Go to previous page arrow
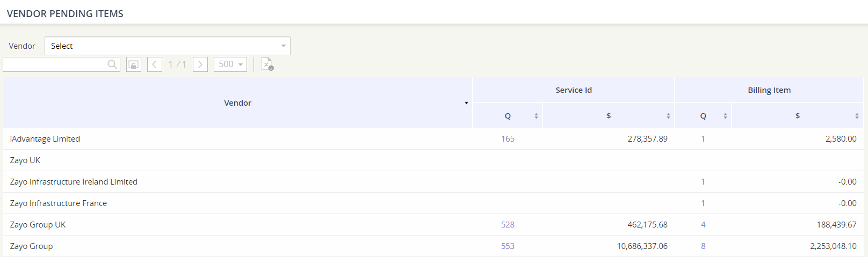Image resolution: width=868 pixels, height=257 pixels. (155, 64)
